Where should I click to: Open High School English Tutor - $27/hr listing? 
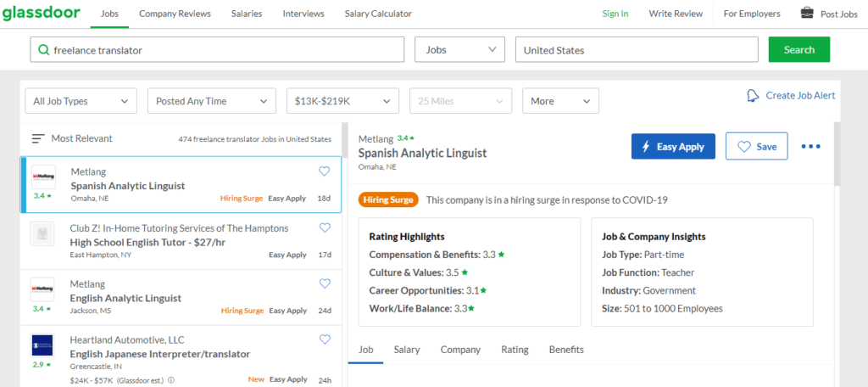[x=147, y=242]
